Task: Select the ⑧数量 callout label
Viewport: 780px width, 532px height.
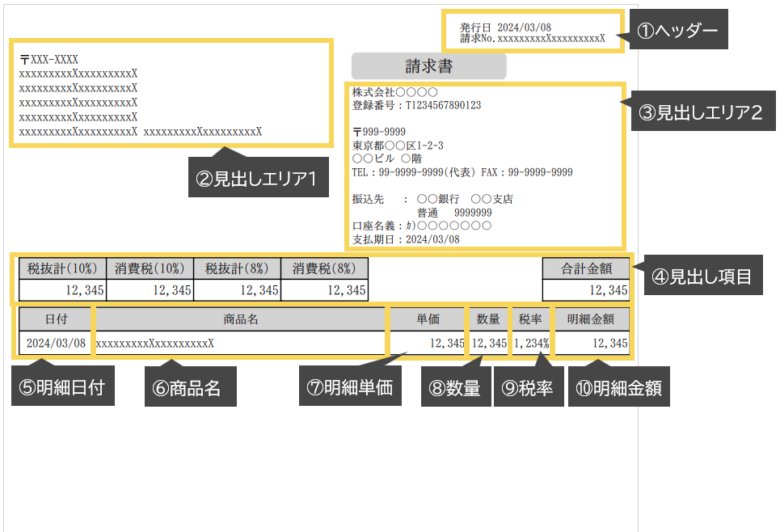Action: (x=456, y=388)
